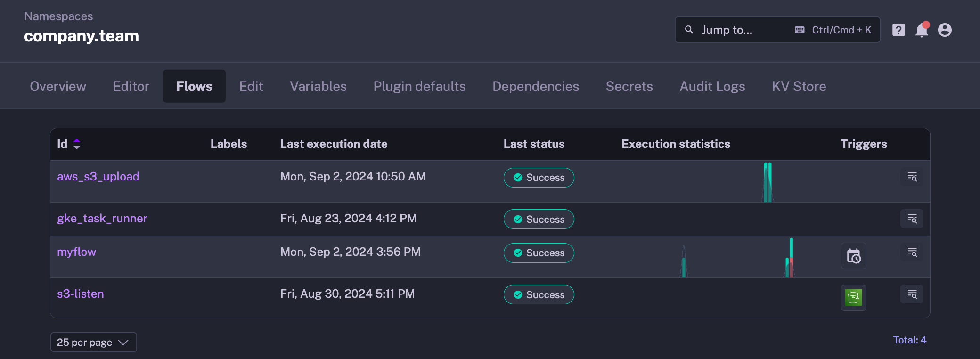Open the Secrets tab
This screenshot has height=359, width=980.
(x=629, y=86)
